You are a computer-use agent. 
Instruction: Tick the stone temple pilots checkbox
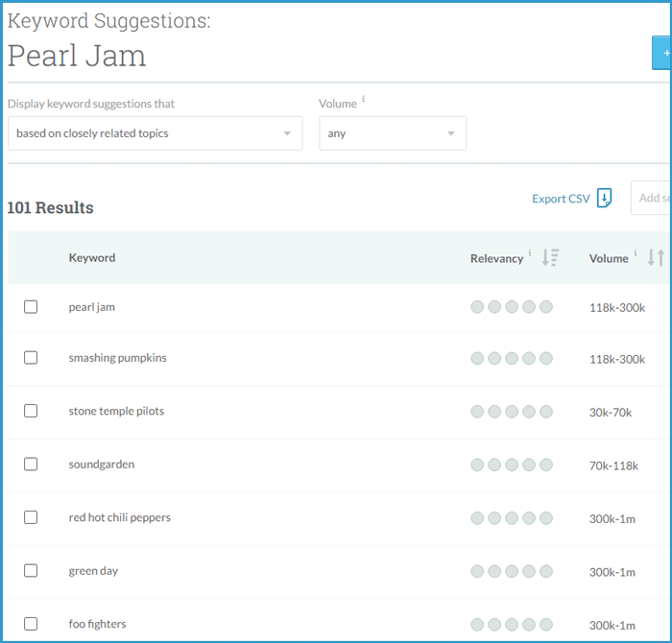tap(31, 411)
